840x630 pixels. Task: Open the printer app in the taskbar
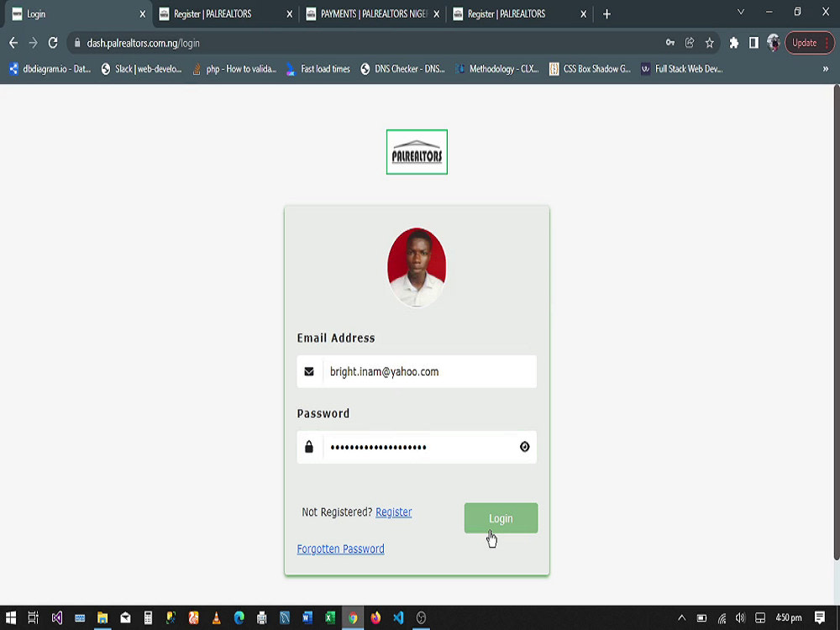(x=261, y=617)
